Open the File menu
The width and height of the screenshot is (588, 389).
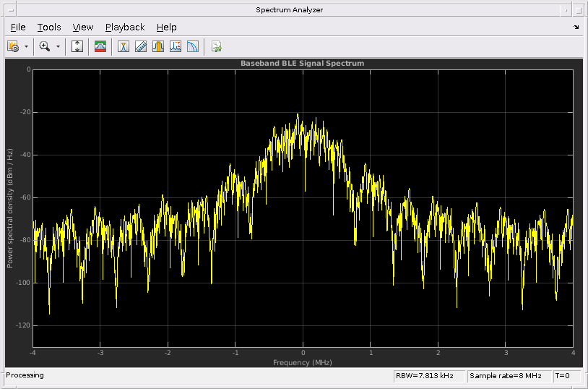(18, 27)
